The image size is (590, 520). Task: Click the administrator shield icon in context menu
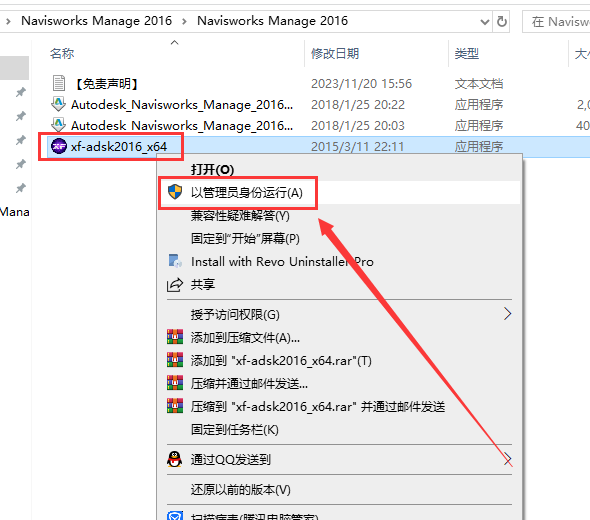point(175,192)
